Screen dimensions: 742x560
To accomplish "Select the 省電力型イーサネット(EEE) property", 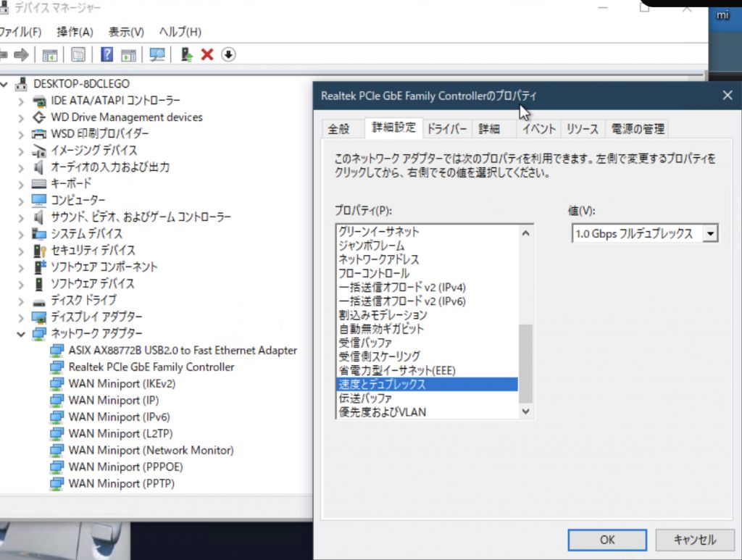I will point(427,370).
